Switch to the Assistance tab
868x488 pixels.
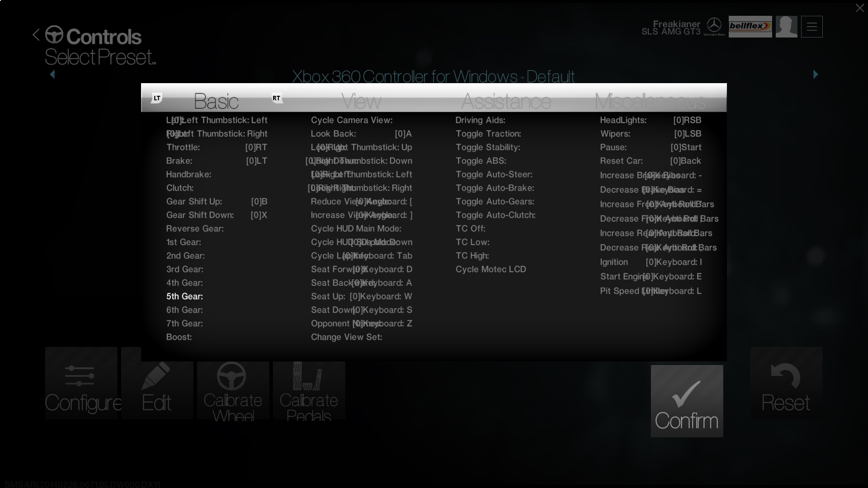505,101
